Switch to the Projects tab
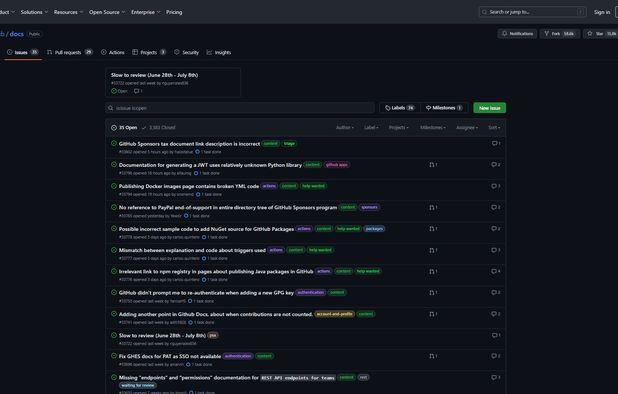 [x=149, y=52]
